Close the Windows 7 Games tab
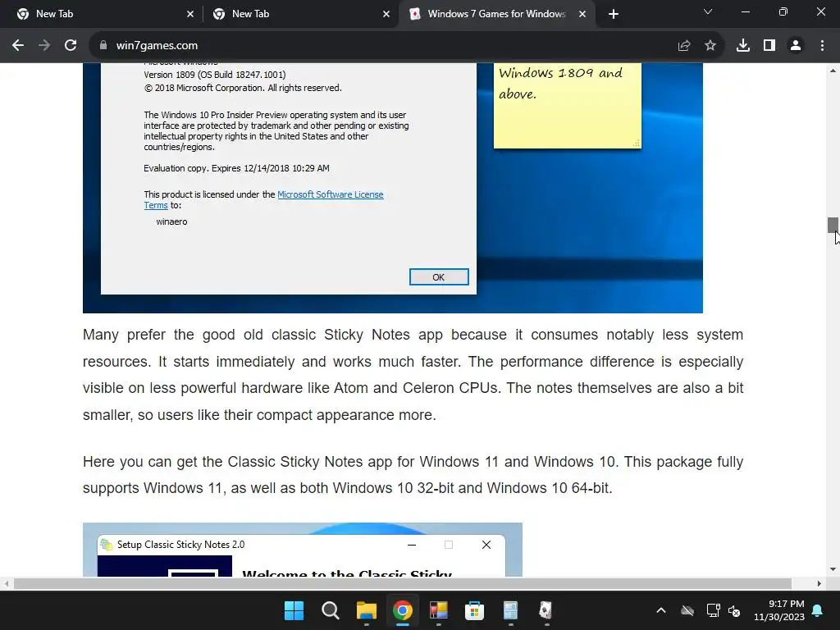Viewport: 840px width, 630px height. (582, 14)
